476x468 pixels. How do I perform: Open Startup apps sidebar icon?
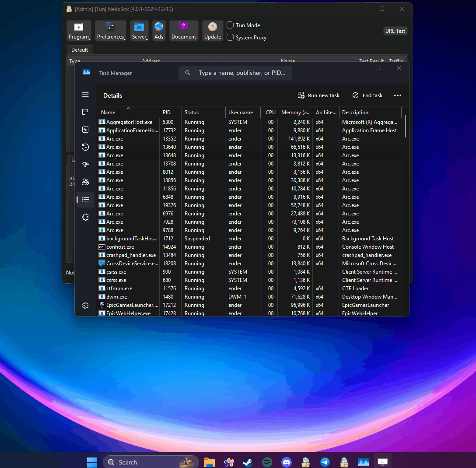coord(85,165)
